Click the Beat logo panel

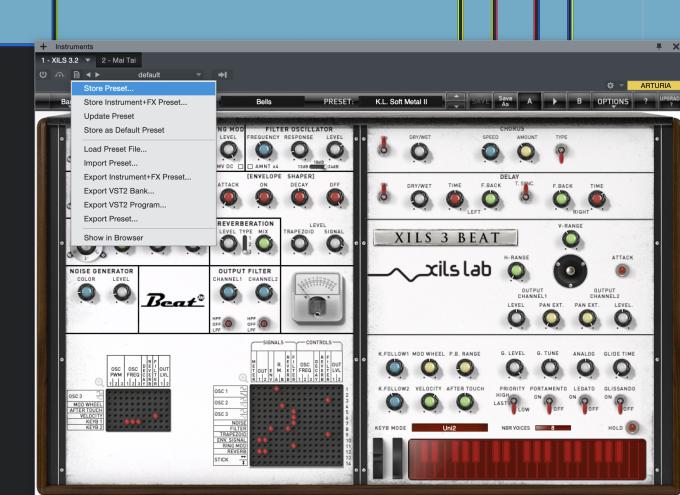[174, 300]
